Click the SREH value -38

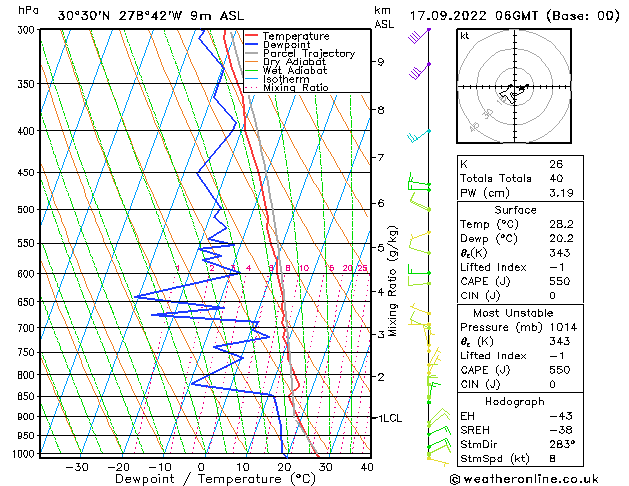coord(561,430)
